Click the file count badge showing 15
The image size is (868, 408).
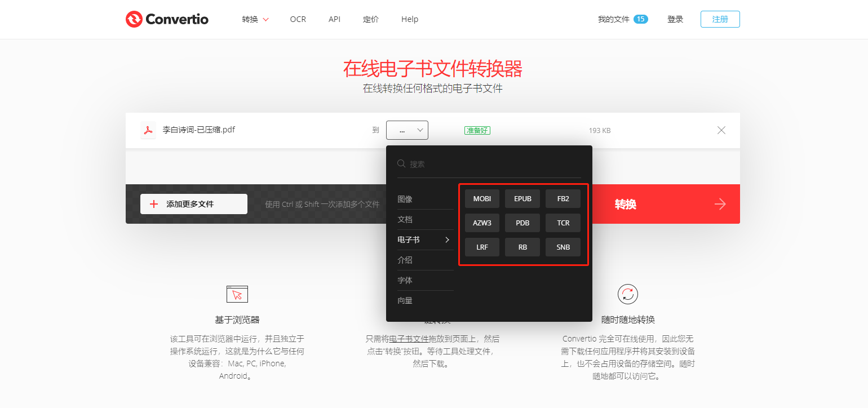pos(640,18)
